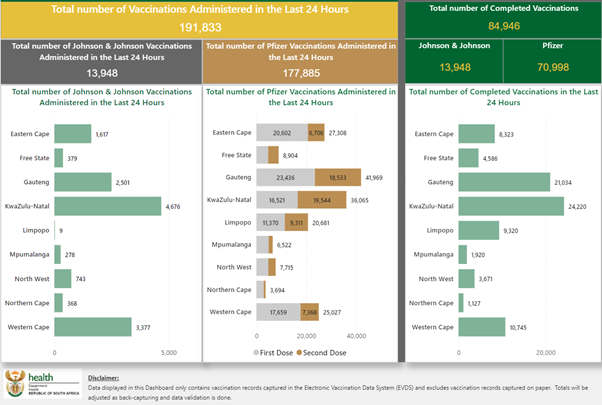This screenshot has width=602, height=405.
Task: Select KwaZulu-Natal Johnson & Johnson bar 4,676
Action: (x=107, y=207)
